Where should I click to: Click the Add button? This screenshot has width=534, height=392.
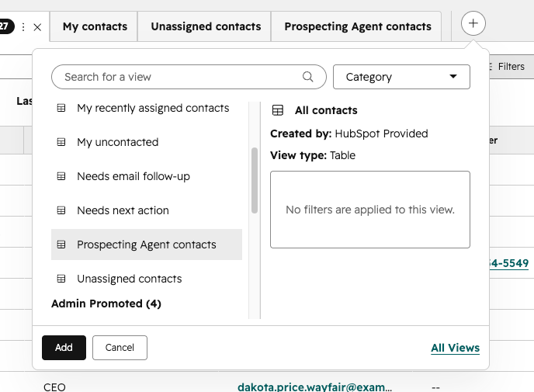pos(64,348)
